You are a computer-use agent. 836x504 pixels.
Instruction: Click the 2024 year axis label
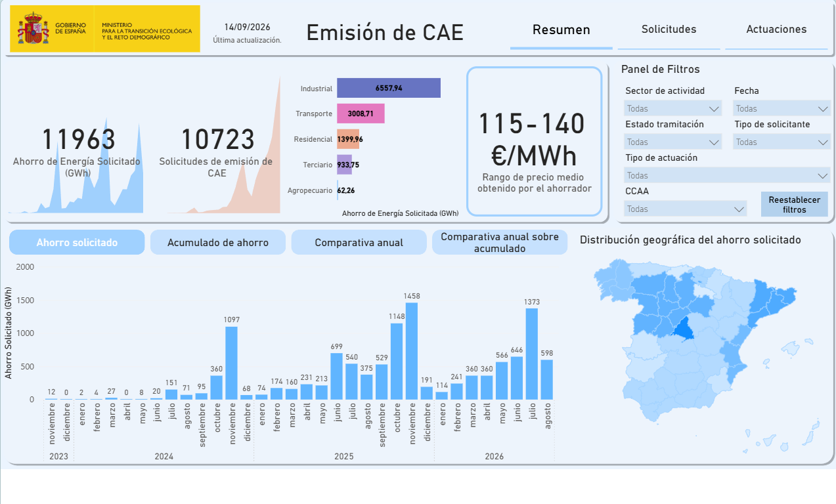pos(164,456)
